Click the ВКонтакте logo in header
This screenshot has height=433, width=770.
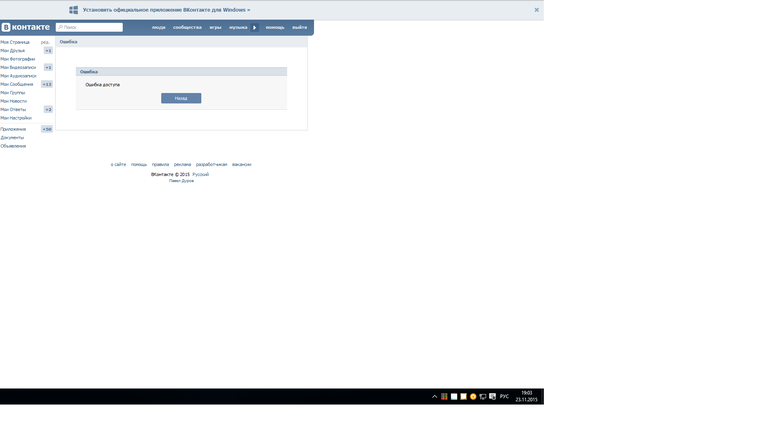(x=26, y=27)
